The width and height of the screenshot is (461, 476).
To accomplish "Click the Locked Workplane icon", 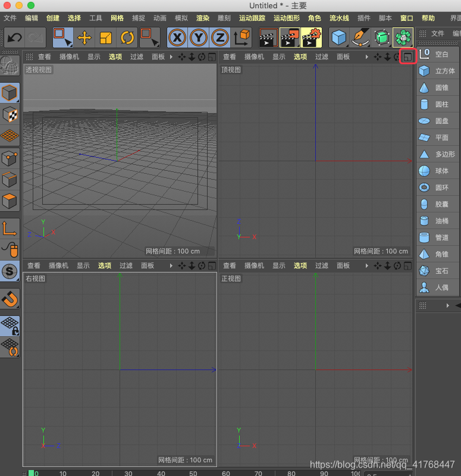I will point(10,326).
